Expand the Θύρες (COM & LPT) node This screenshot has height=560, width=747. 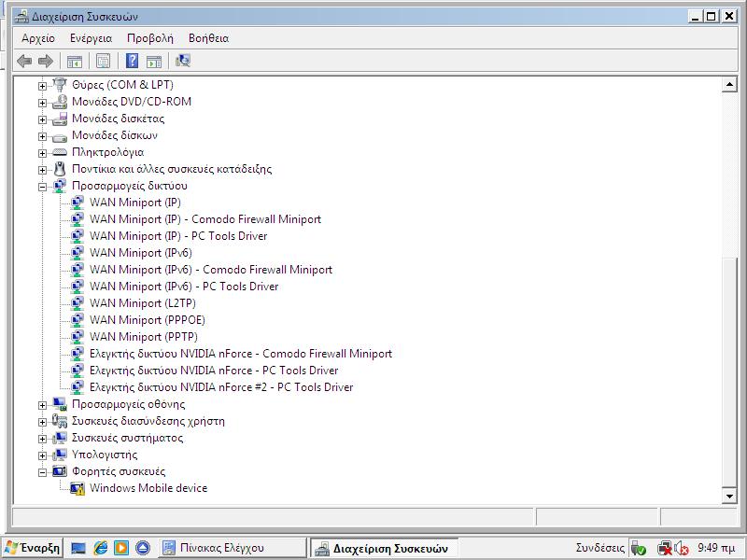coord(42,86)
